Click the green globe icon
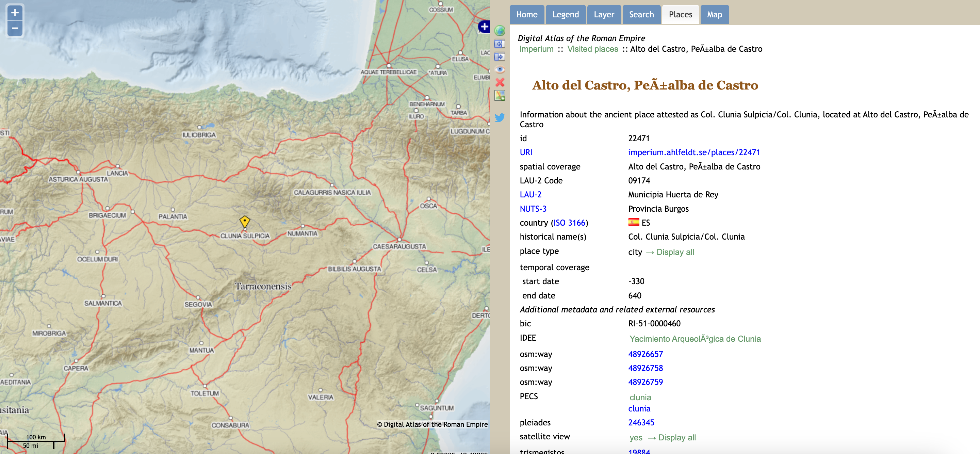 500,30
